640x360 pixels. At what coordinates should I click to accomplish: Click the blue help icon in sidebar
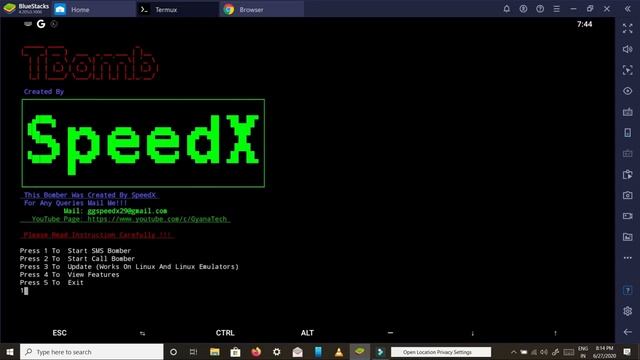pos(628,290)
